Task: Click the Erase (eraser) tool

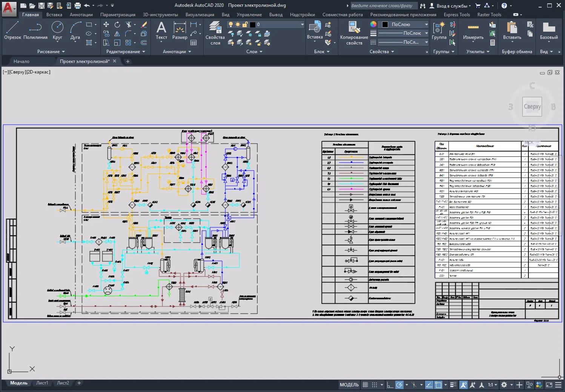Action: [144, 24]
